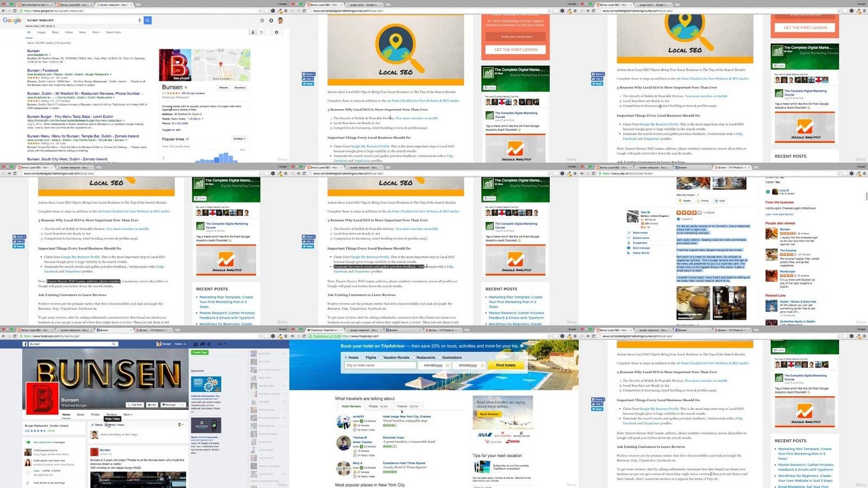Click the Google account avatar
Image resolution: width=868 pixels, height=488 pixels.
280,21
